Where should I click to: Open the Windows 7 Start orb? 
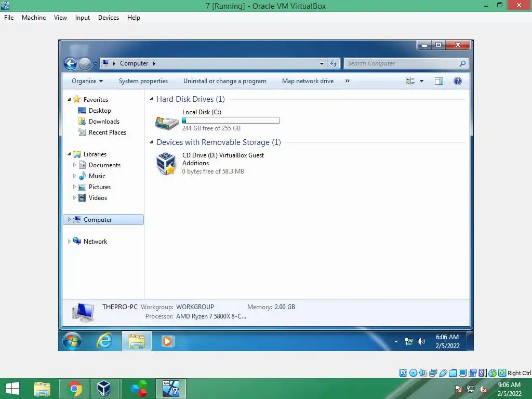click(72, 341)
